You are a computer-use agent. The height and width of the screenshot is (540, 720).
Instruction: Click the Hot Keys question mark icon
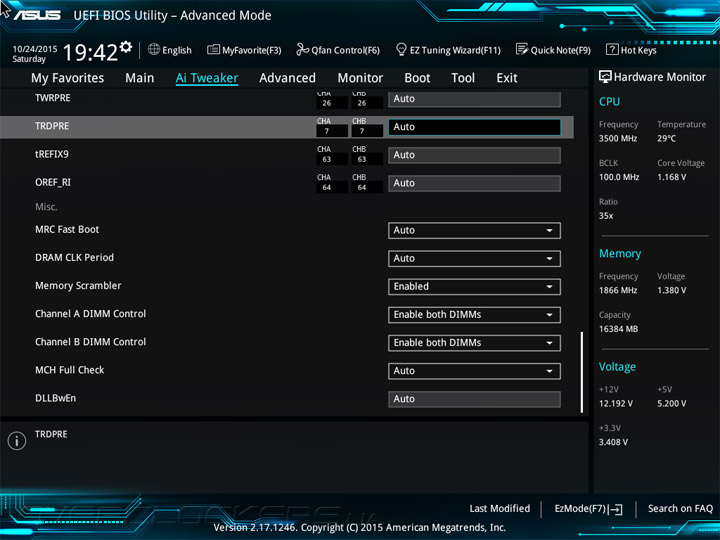click(612, 49)
